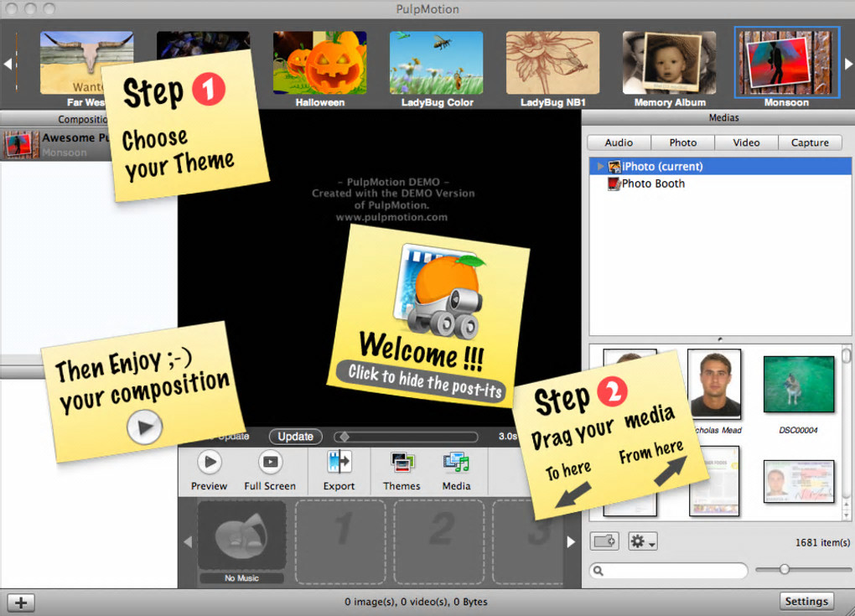
Task: Select the iPhoto (current) source row
Action: pos(720,166)
